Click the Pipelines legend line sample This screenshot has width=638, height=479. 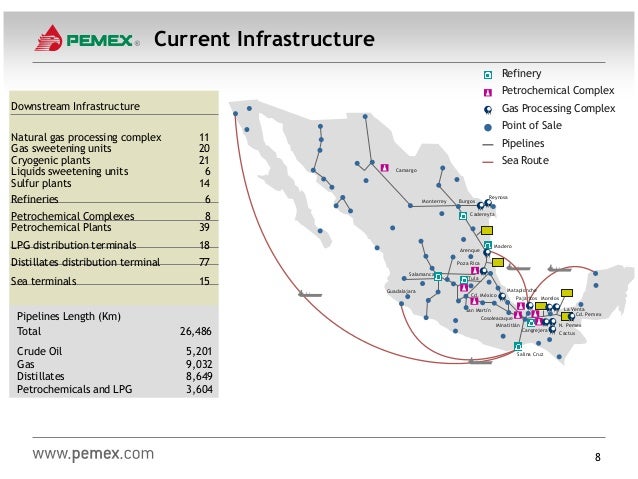[487, 144]
